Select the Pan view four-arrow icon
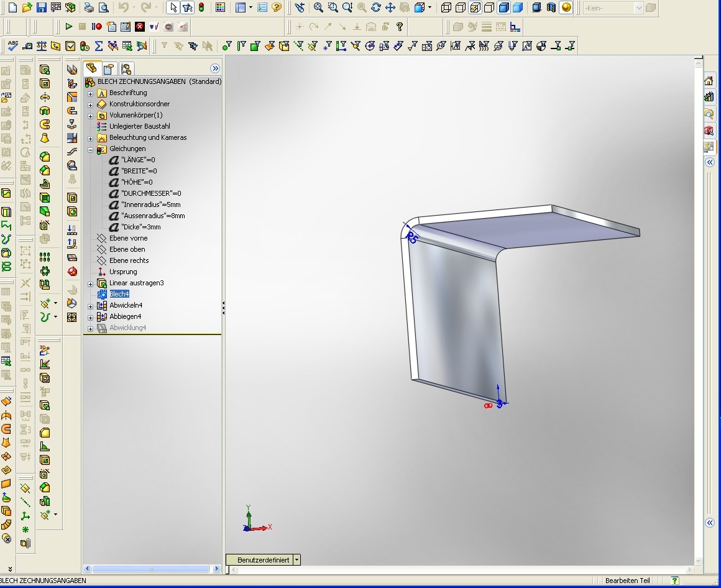 tap(390, 7)
